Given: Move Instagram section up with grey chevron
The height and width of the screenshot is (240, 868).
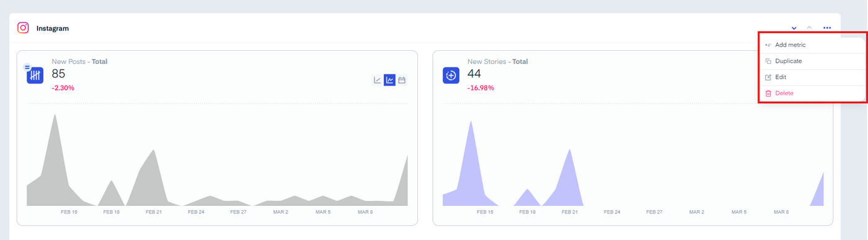Looking at the screenshot, I should coord(809,28).
